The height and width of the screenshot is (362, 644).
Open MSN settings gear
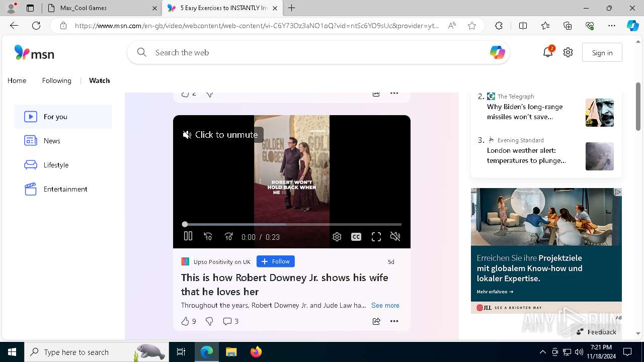coord(568,52)
